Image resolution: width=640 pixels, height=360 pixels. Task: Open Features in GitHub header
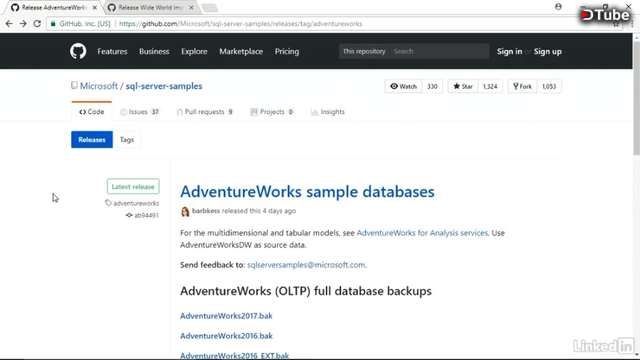(x=112, y=51)
